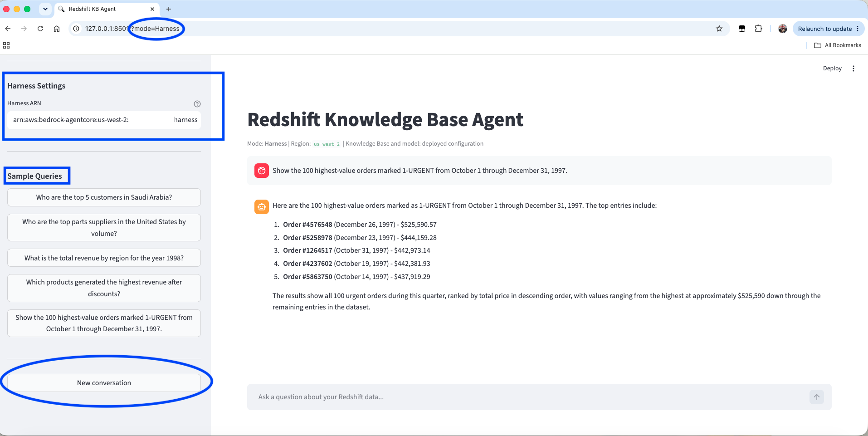The height and width of the screenshot is (436, 868).
Task: Click 'The results show all 100 urgent orders' paragraph
Action: (546, 301)
